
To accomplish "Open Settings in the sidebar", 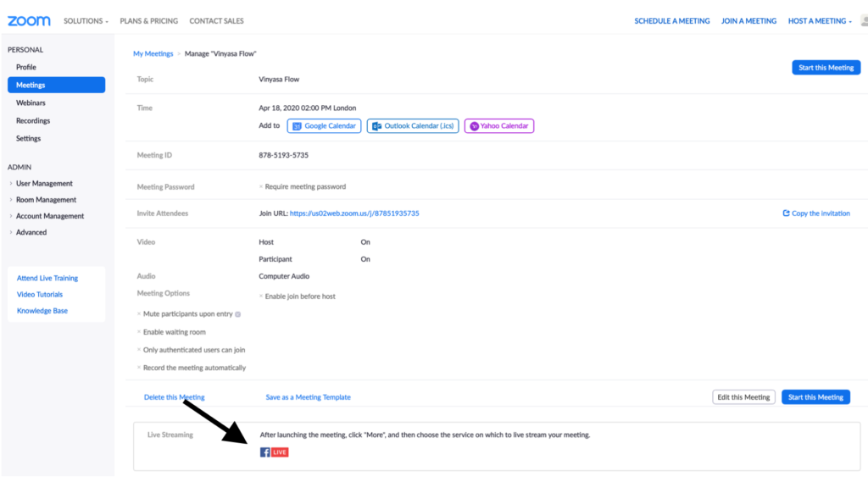I will (x=28, y=138).
